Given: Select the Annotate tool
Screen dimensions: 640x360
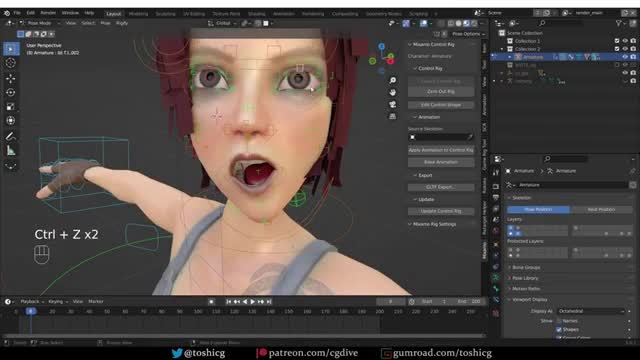Looking at the screenshot, I should pos(11,136).
